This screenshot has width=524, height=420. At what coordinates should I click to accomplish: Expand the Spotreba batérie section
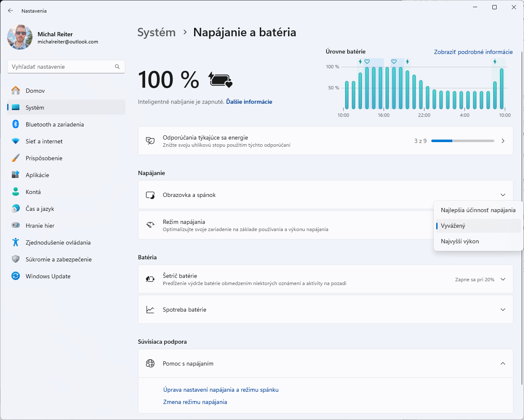click(502, 310)
